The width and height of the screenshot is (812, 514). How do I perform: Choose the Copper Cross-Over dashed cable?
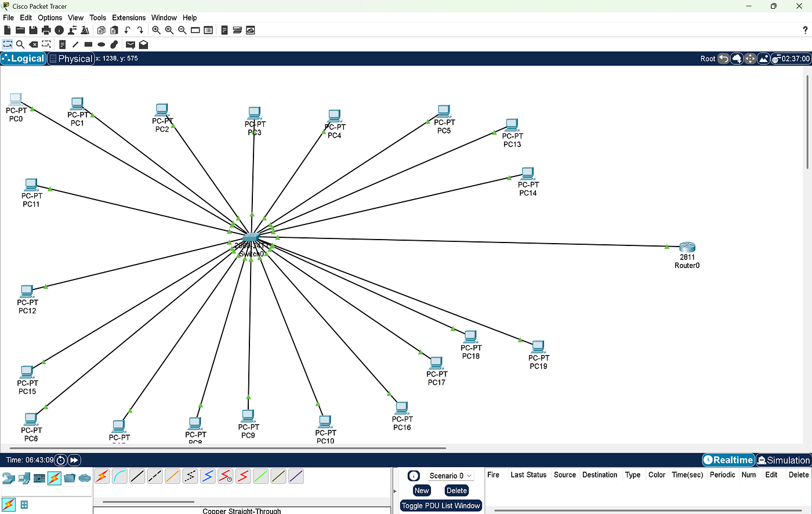click(x=155, y=476)
